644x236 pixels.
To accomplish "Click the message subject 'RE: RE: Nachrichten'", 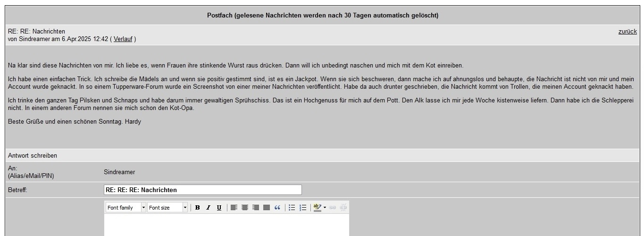I will coord(37,32).
